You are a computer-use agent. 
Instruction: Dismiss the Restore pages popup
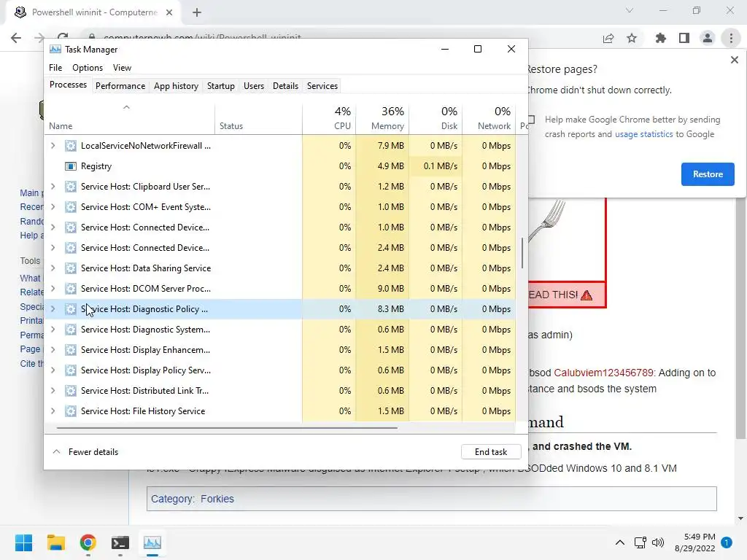[734, 60]
